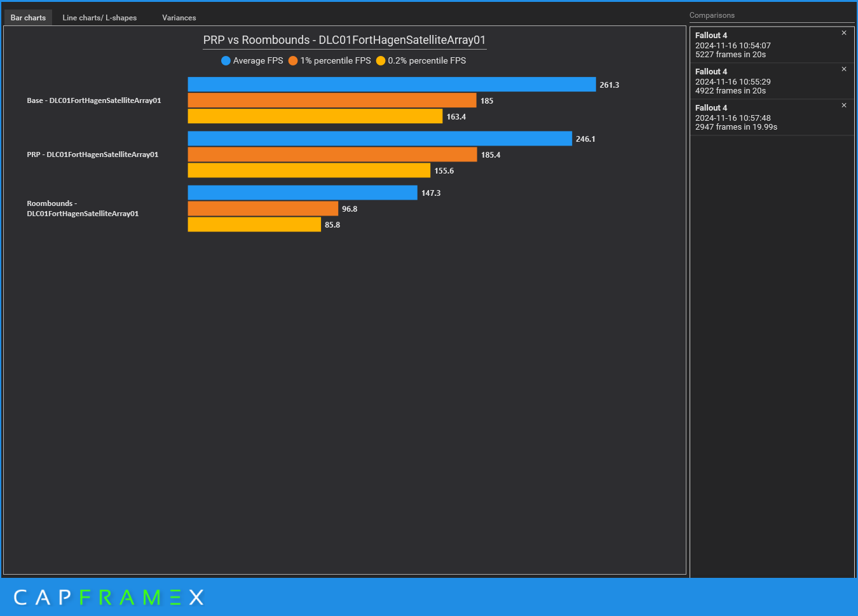Click the CapFrameX logo
858x616 pixels.
pos(109,598)
